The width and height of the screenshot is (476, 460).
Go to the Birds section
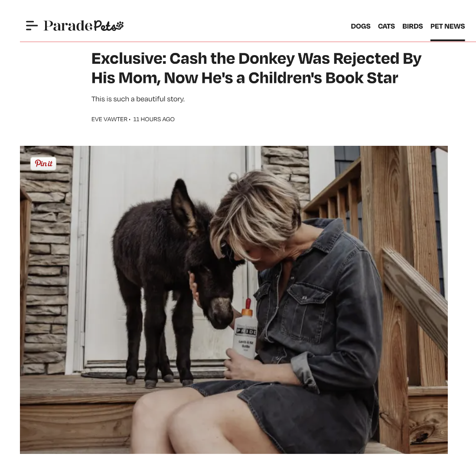[413, 26]
